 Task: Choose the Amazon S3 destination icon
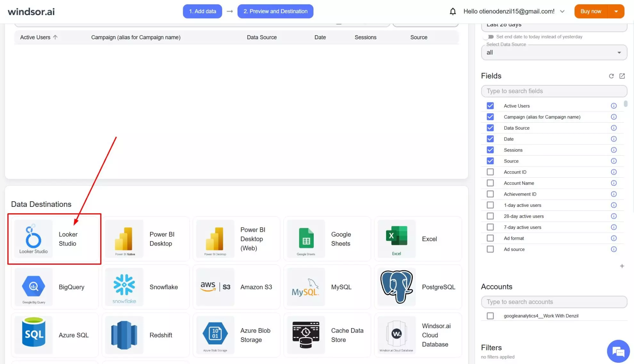click(215, 287)
